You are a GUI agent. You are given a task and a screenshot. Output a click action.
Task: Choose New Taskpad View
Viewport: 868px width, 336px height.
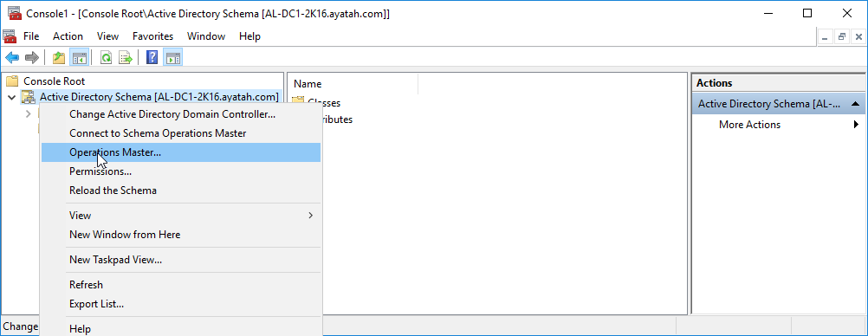click(x=181, y=260)
